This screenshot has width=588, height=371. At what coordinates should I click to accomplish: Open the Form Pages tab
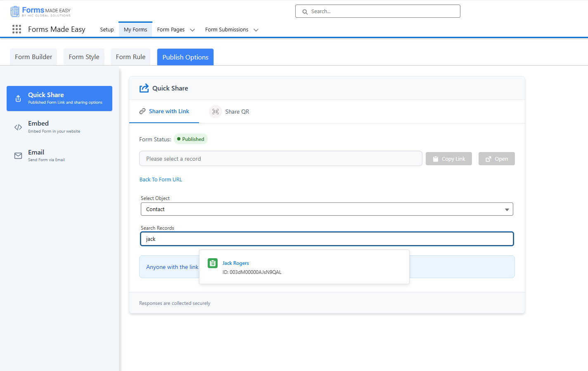point(171,29)
